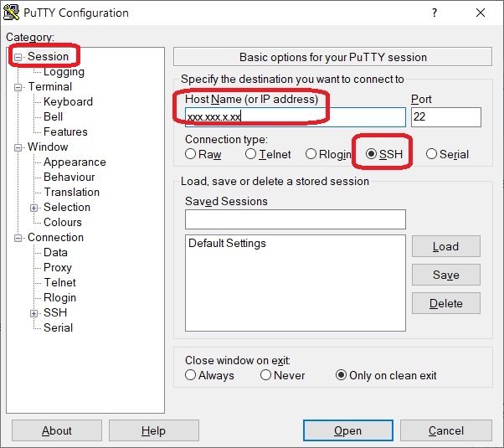Open the Serial category in the tree

coord(58,327)
